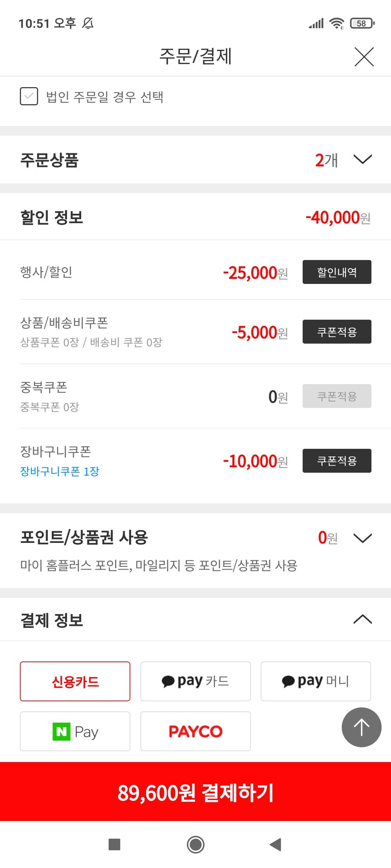Check the 법인 주문일 경우 선택 checkbox

coord(29,96)
